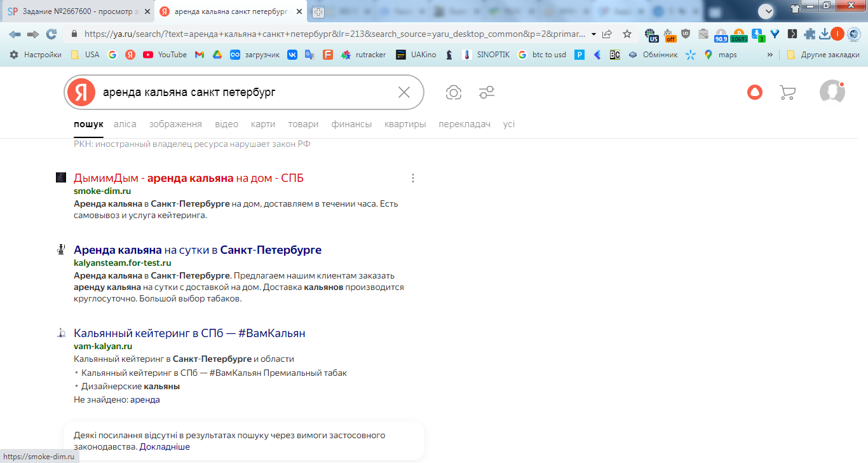
Task: Open the orange browser profile avatar
Action: [837, 34]
